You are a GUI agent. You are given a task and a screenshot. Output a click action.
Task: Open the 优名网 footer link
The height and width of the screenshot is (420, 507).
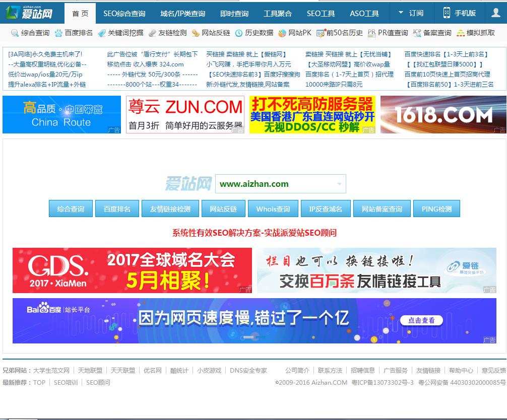click(153, 370)
